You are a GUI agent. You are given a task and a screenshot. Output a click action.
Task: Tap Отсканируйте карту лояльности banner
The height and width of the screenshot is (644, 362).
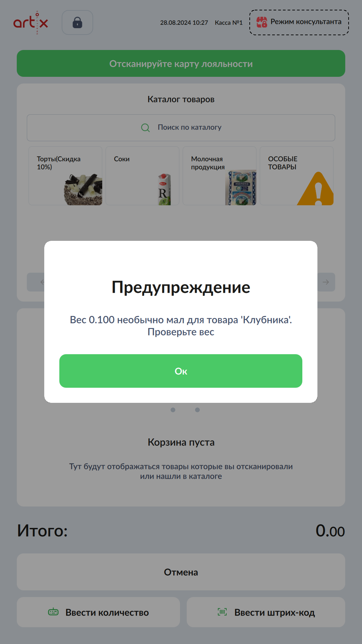click(x=181, y=63)
